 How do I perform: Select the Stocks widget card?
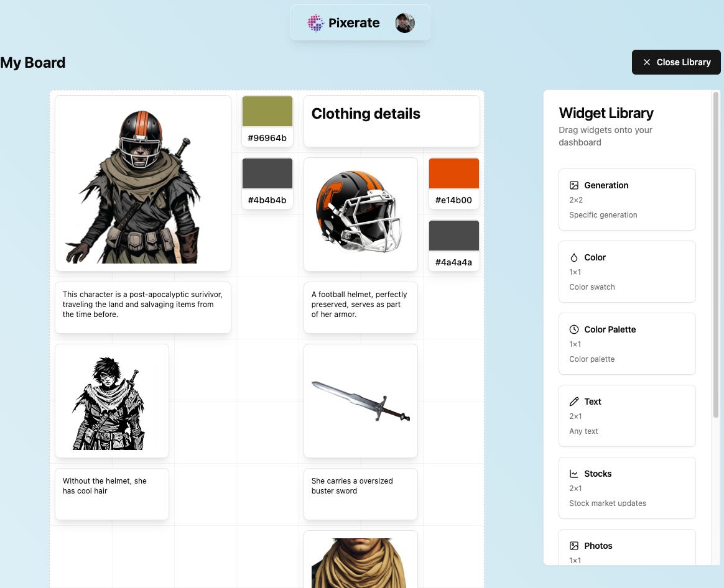(627, 488)
